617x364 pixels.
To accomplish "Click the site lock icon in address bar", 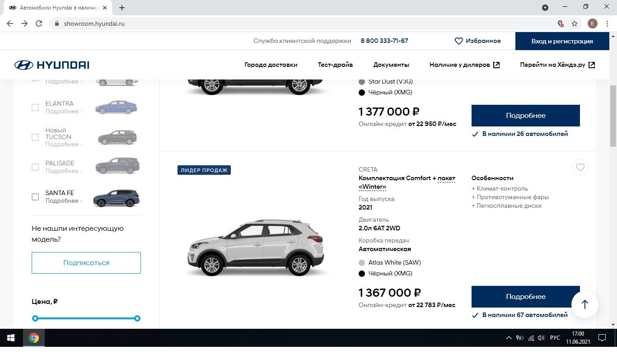I will 57,23.
